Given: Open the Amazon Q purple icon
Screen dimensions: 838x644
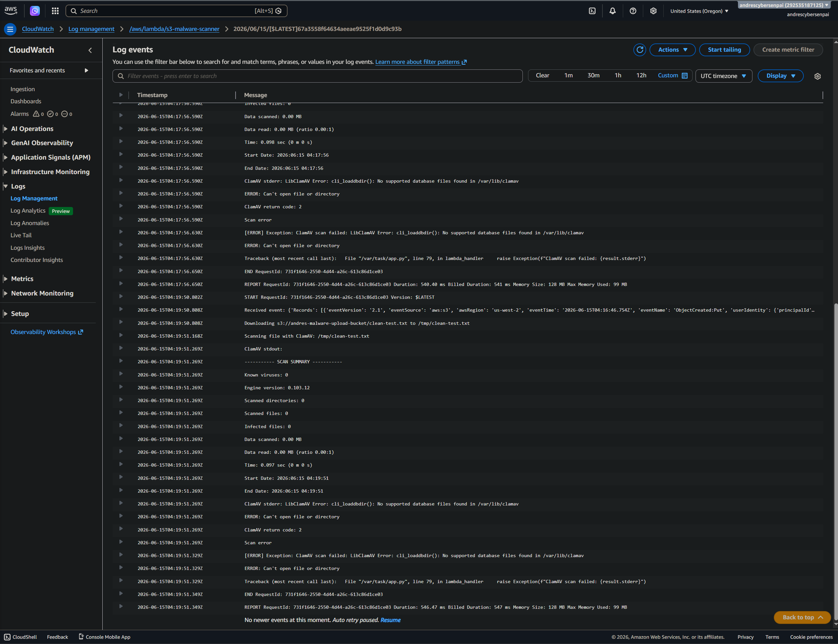Looking at the screenshot, I should tap(35, 11).
